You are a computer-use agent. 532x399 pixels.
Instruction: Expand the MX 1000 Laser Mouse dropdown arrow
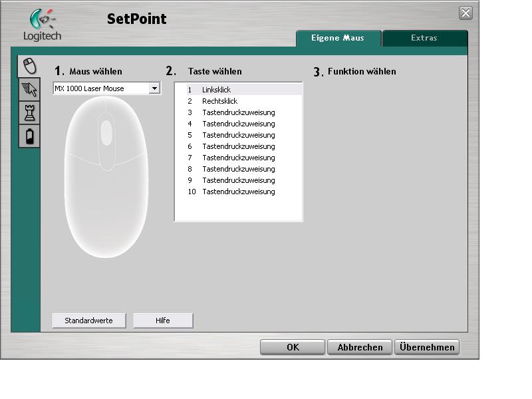(154, 88)
